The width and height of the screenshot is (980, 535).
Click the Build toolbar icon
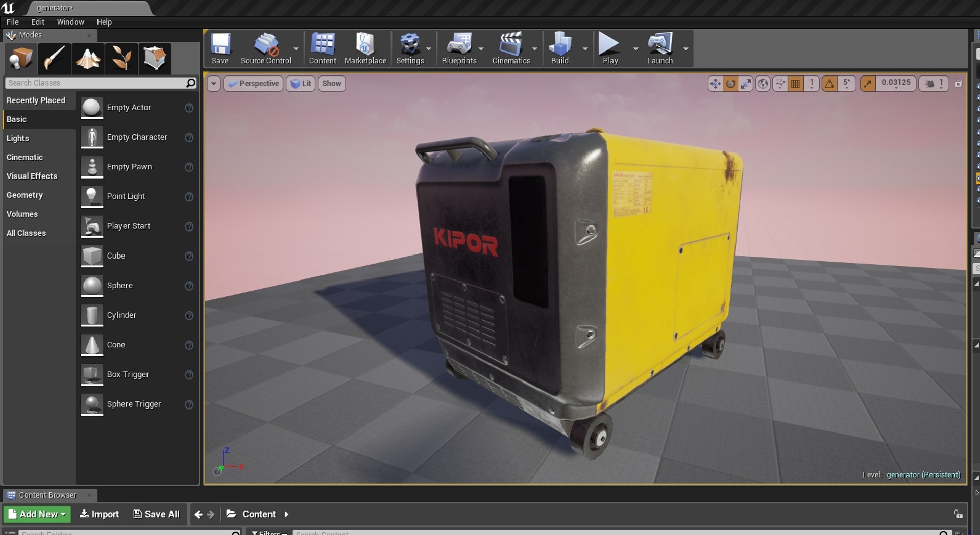[x=560, y=49]
